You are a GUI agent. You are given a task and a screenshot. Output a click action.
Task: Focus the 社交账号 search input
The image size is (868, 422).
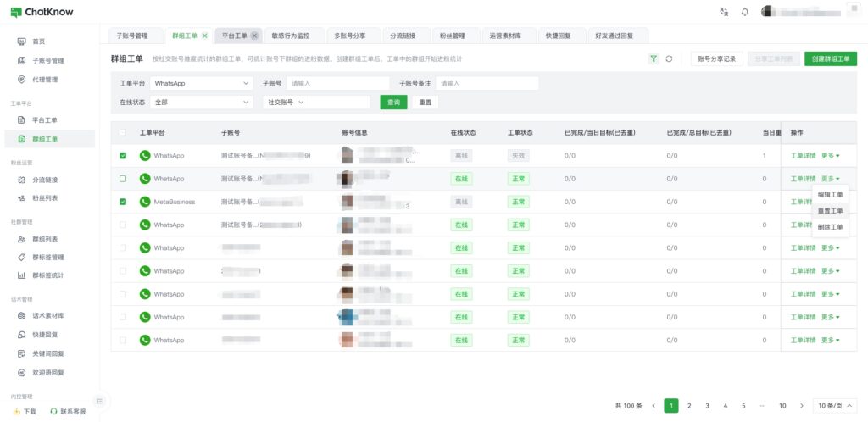pyautogui.click(x=340, y=103)
